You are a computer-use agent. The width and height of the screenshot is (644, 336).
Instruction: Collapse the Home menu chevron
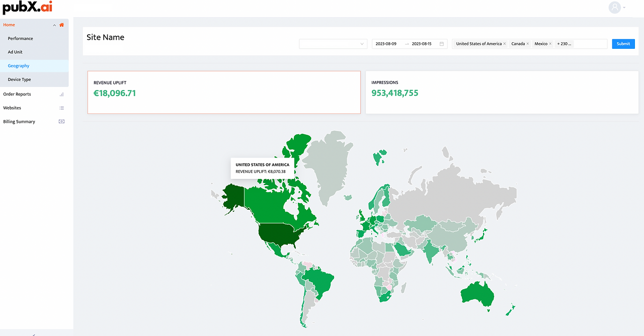click(x=54, y=25)
